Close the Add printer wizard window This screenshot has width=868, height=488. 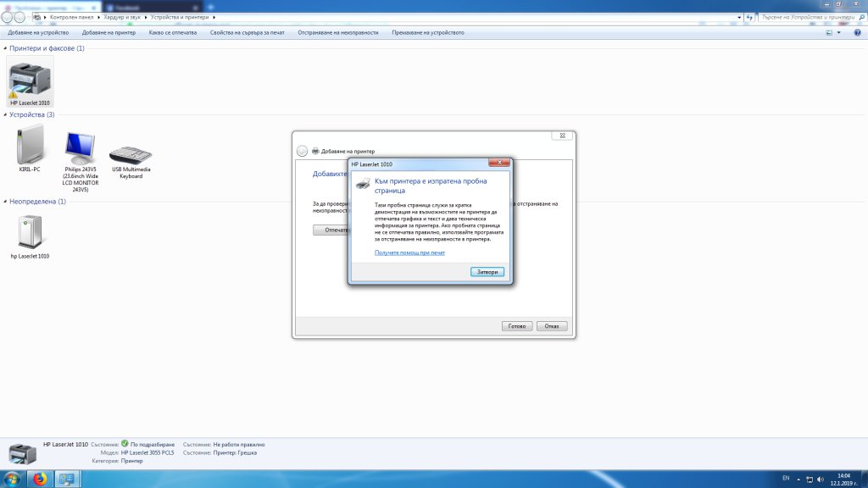563,136
